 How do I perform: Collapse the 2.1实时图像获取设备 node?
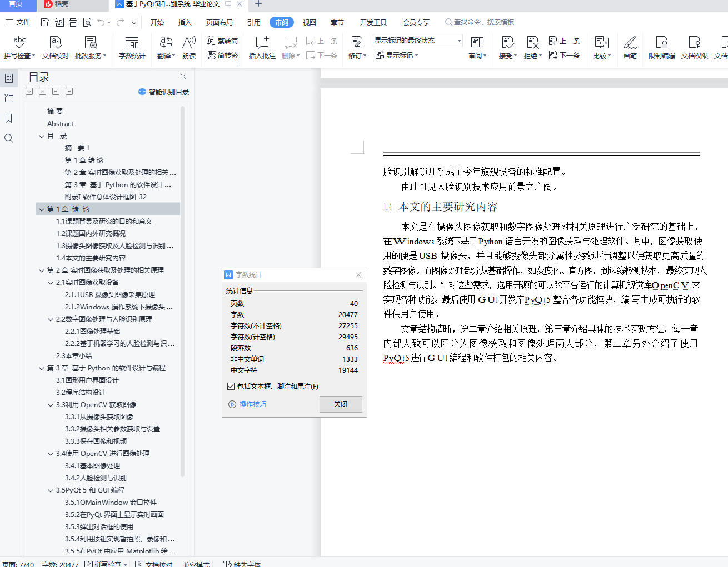pyautogui.click(x=51, y=283)
